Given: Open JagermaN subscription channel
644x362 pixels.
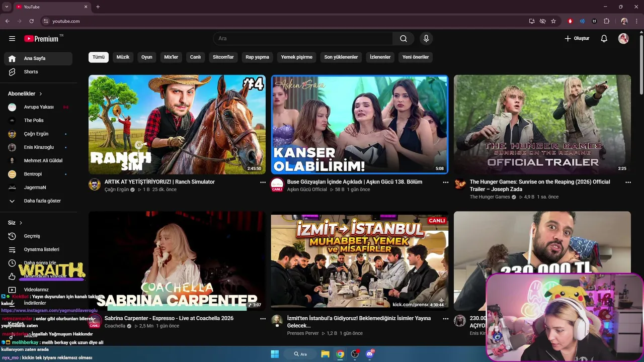Looking at the screenshot, I should pos(38,188).
